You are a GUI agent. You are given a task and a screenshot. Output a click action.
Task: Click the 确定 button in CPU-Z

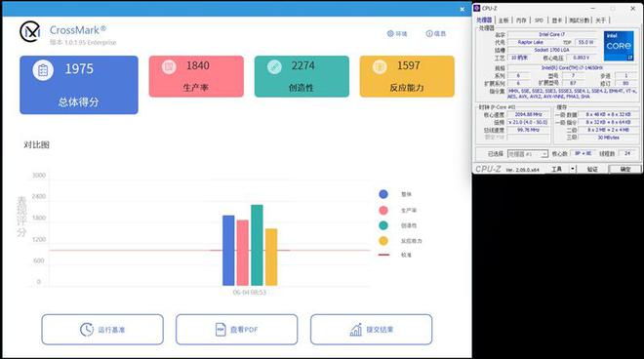[625, 169]
